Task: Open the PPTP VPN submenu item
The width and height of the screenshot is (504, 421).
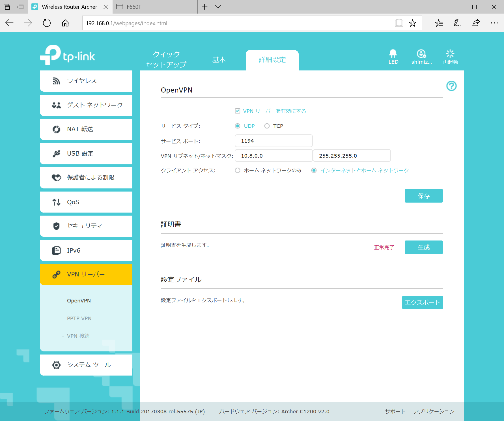Action: point(79,319)
